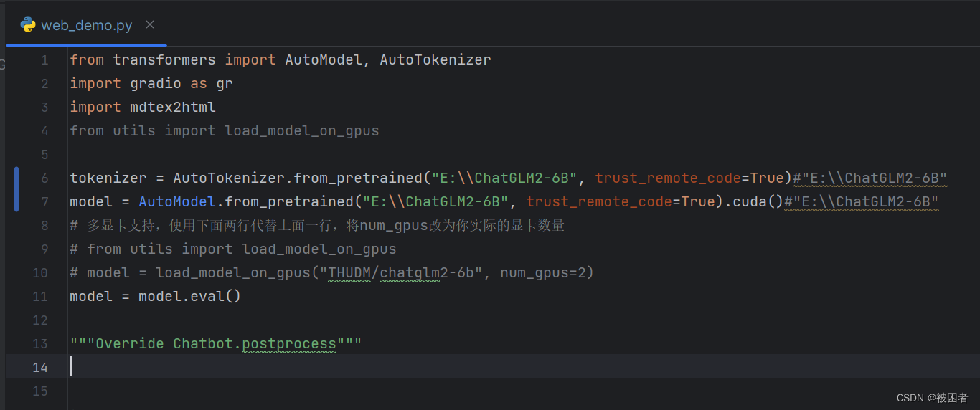Click 'mdtex2html' on line 3
Viewport: 980px width, 410px height.
173,108
